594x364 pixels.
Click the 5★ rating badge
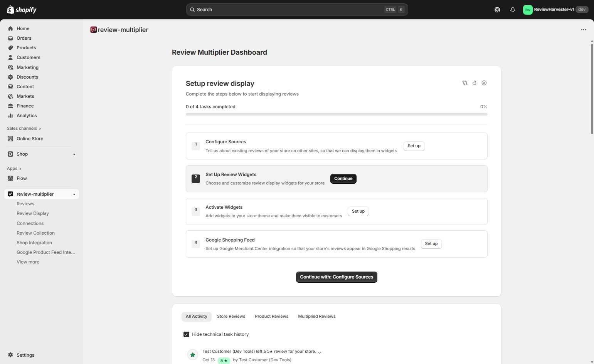[224, 361]
